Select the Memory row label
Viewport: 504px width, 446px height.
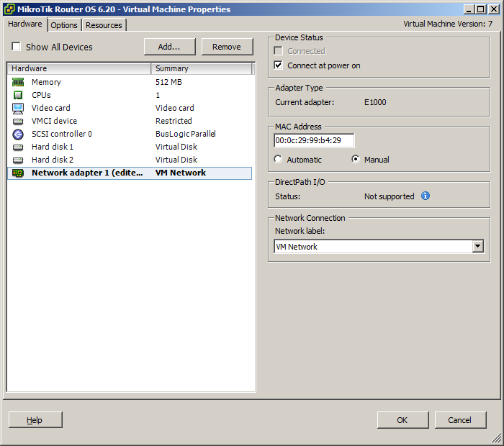click(46, 82)
